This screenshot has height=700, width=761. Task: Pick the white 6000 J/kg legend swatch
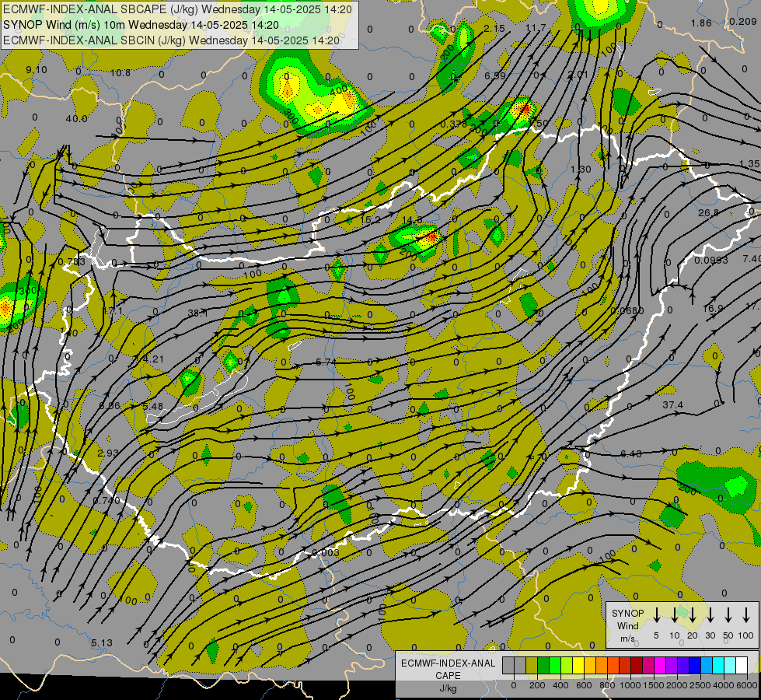[742, 666]
